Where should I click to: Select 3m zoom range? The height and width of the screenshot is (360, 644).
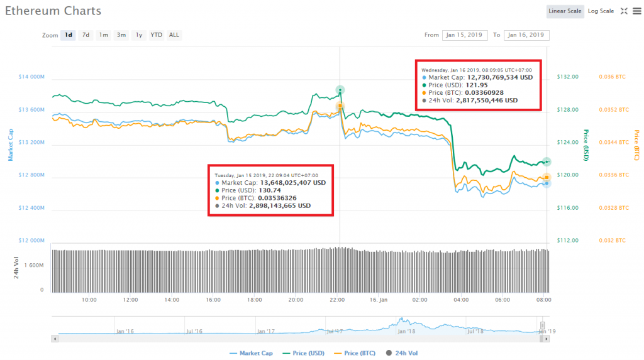[x=121, y=35]
